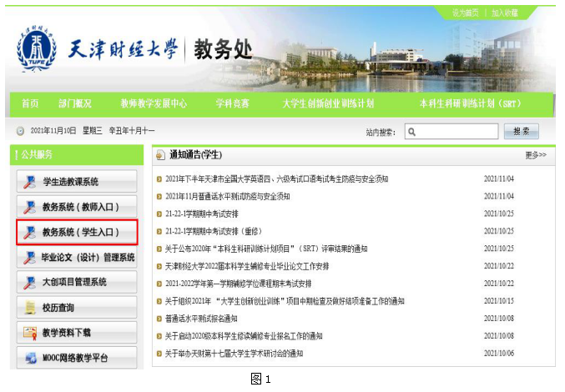Open 教务系统（学生入口） service button

(x=77, y=232)
